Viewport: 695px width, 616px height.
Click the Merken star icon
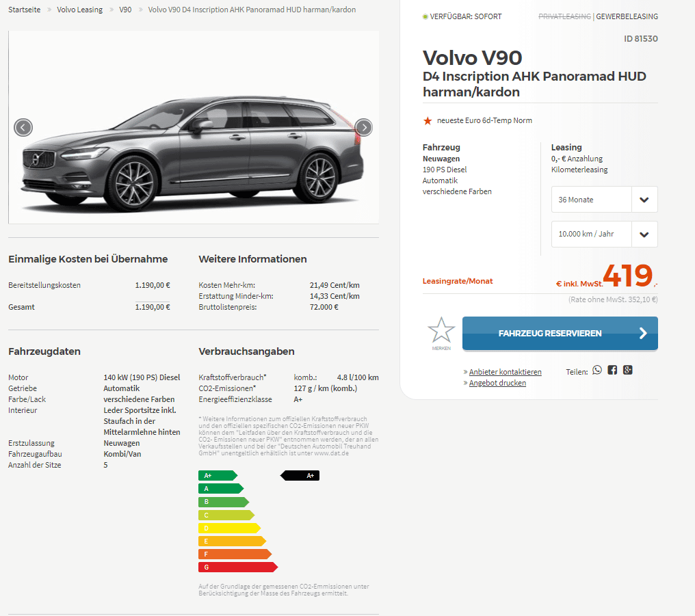coord(441,330)
